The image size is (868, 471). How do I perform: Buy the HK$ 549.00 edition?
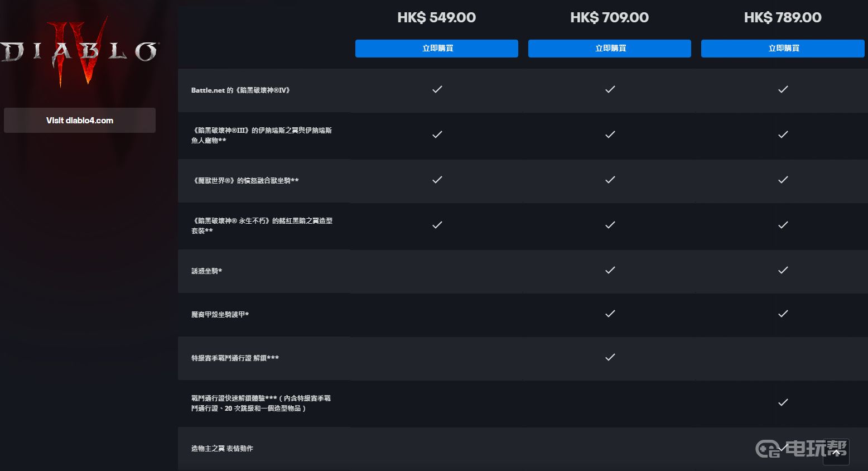[437, 49]
